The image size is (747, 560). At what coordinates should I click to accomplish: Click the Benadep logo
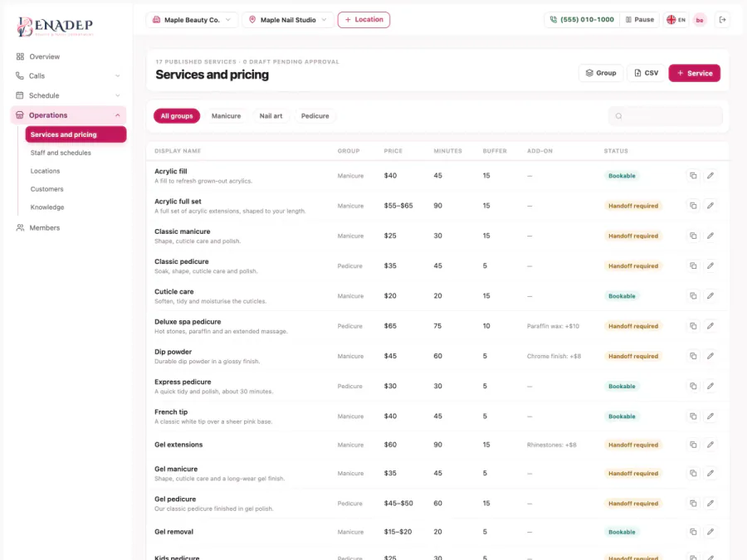[56, 27]
